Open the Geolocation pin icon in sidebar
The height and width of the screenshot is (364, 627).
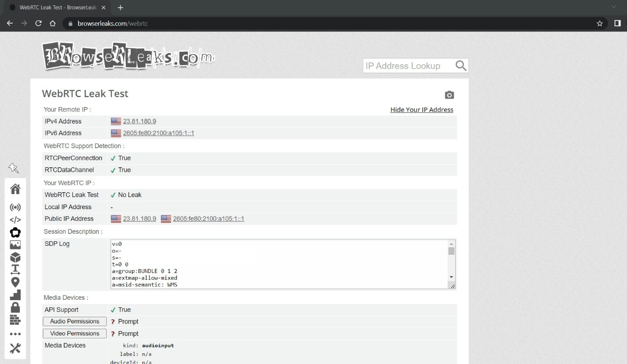pyautogui.click(x=15, y=282)
